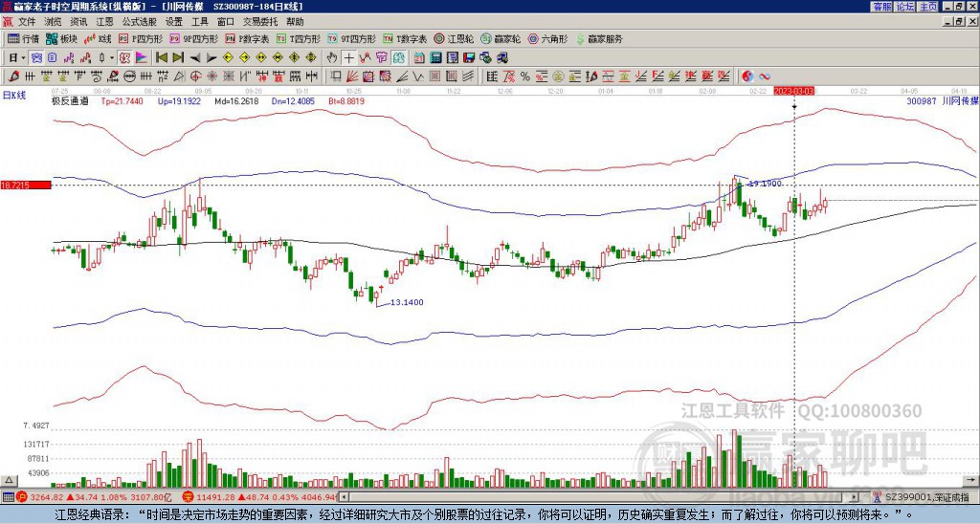Open the 板块 sector view
Screen dimensions: 980x524
click(61, 38)
